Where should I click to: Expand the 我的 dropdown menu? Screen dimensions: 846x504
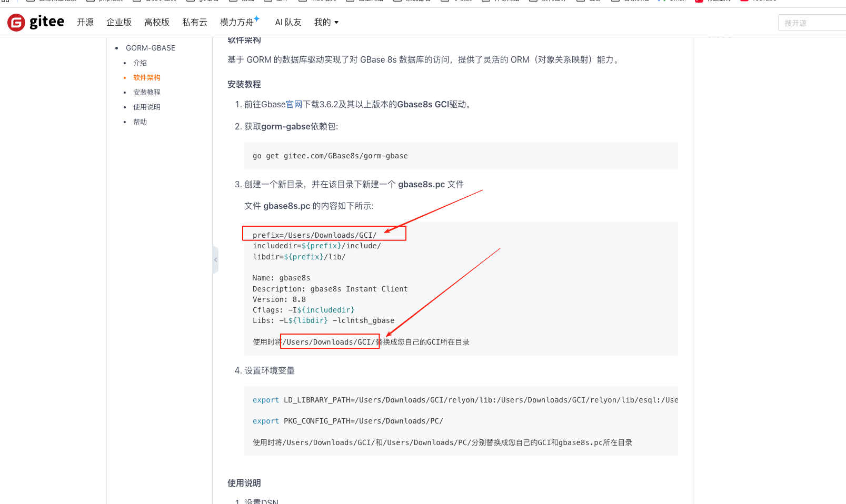[x=326, y=22]
